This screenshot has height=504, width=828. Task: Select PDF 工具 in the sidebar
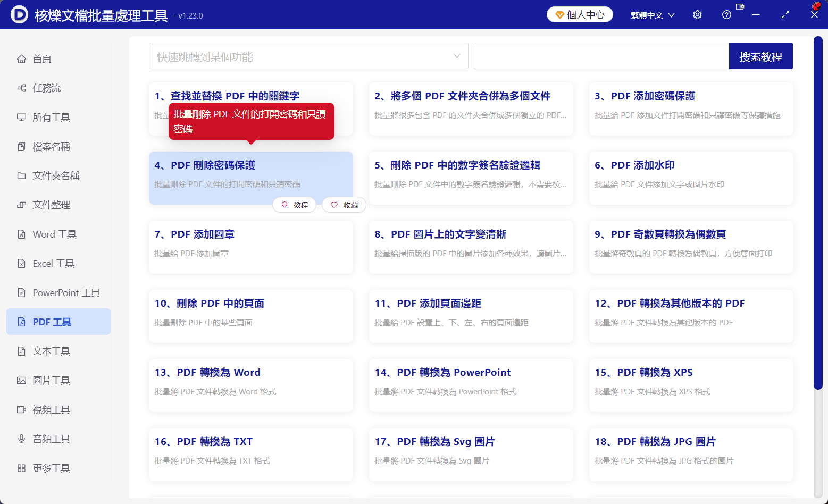coord(58,322)
